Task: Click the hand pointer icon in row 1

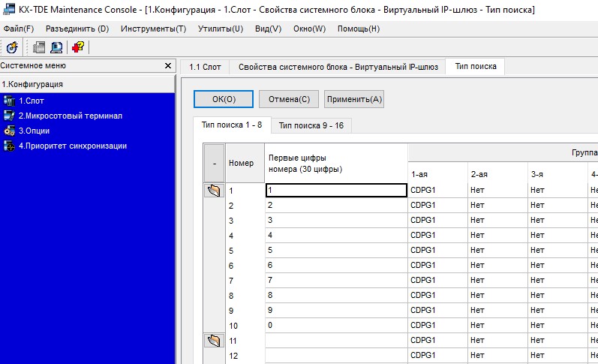Action: (x=214, y=191)
